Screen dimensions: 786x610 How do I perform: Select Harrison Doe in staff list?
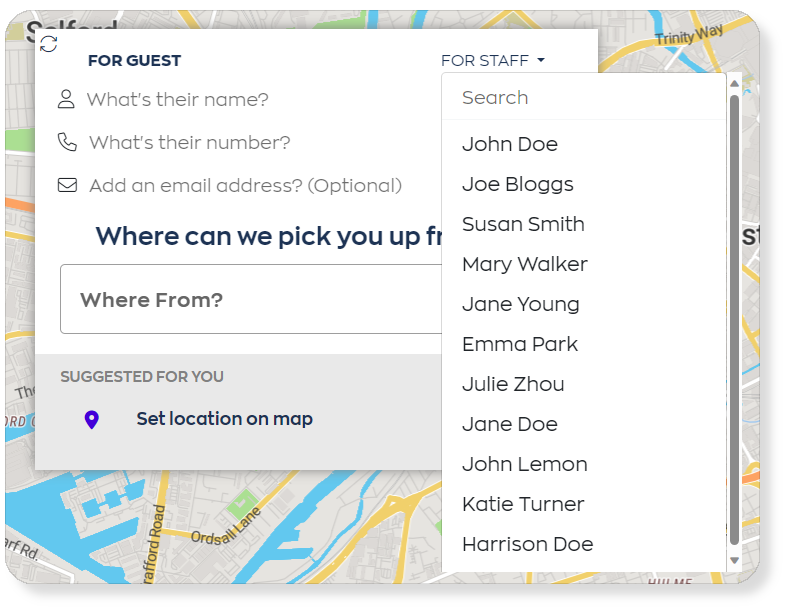pyautogui.click(x=528, y=544)
